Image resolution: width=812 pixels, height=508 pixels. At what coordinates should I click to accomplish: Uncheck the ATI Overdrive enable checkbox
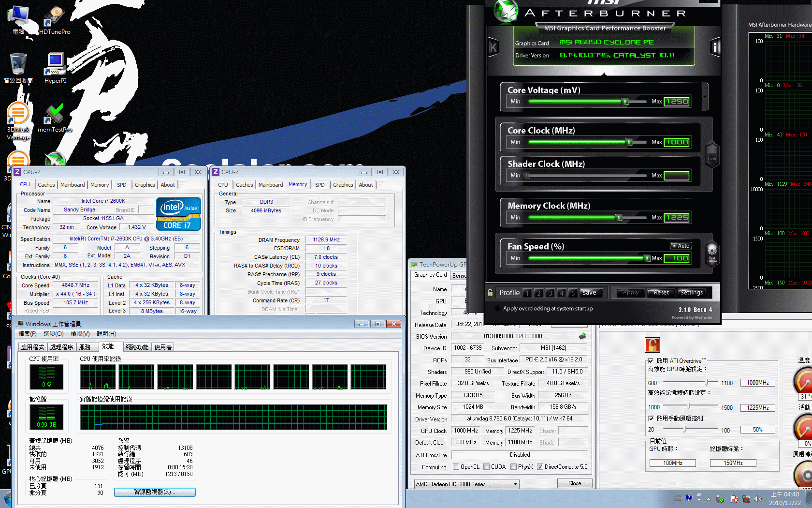click(x=651, y=361)
